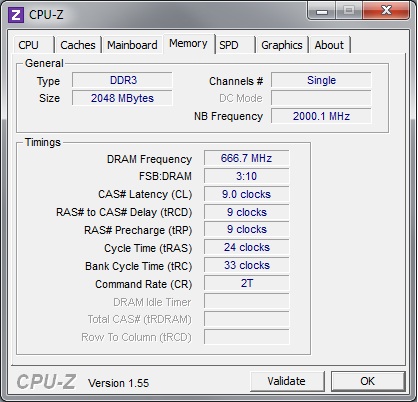Select the NB Frequency value 2000.1 MHz
This screenshot has width=418, height=402.
(x=321, y=116)
